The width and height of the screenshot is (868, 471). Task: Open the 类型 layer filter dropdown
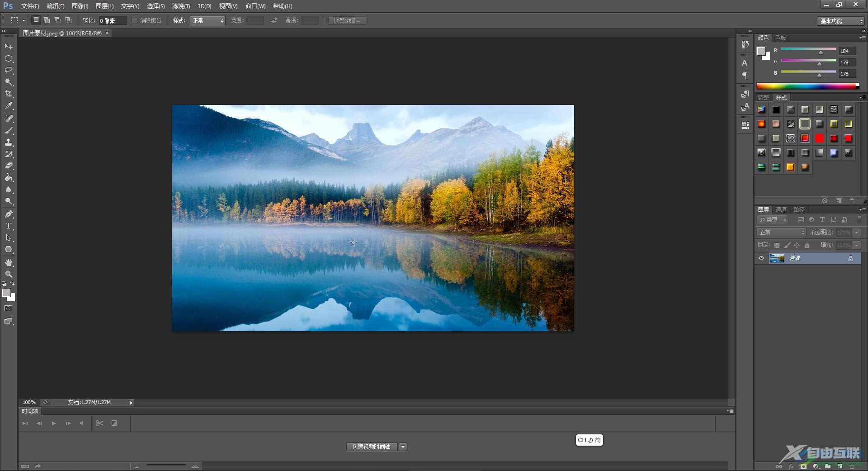[x=773, y=220]
